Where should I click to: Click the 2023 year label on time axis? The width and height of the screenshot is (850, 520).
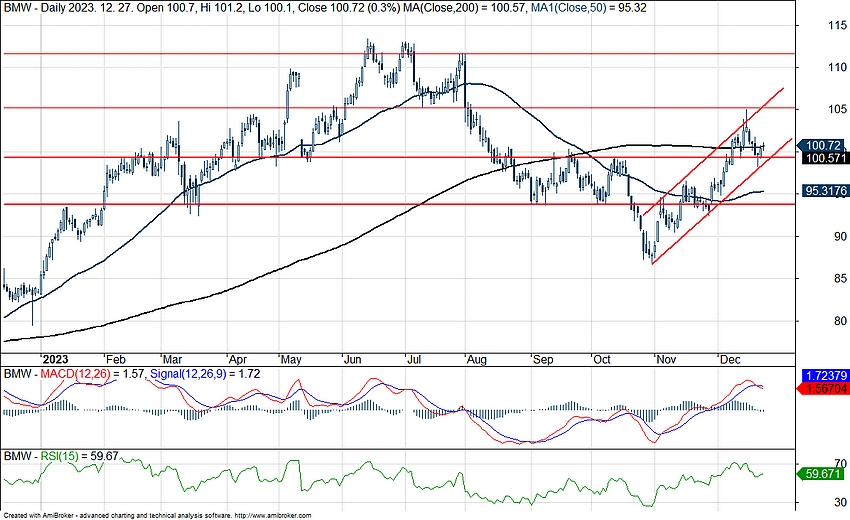[55, 359]
